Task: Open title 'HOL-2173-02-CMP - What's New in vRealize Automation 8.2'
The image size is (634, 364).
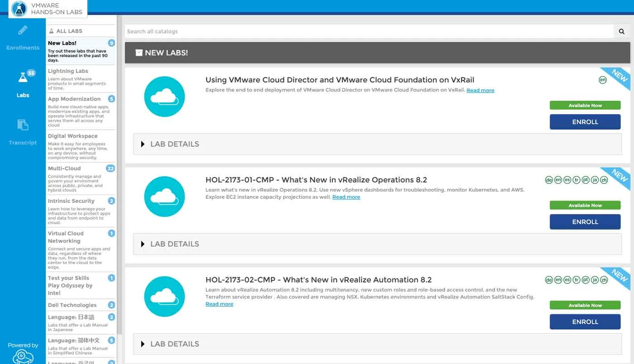Action: 318,280
